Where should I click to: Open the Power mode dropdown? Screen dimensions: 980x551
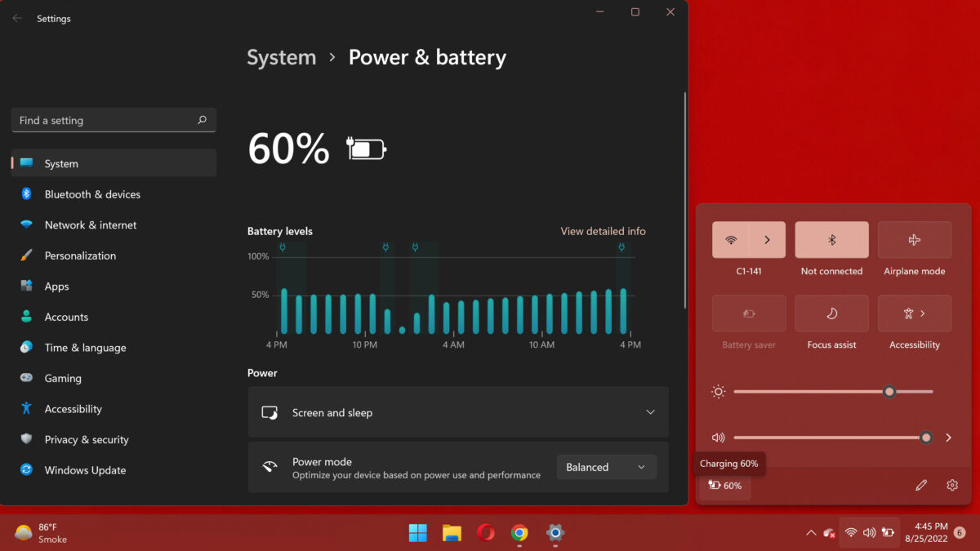[606, 466]
